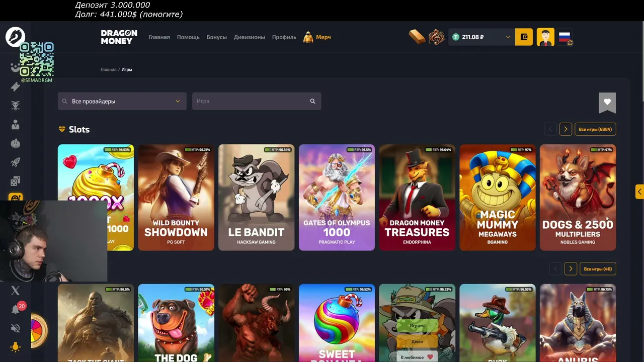Open the rocket game icon in sidebar
The height and width of the screenshot is (362, 644).
tap(15, 162)
